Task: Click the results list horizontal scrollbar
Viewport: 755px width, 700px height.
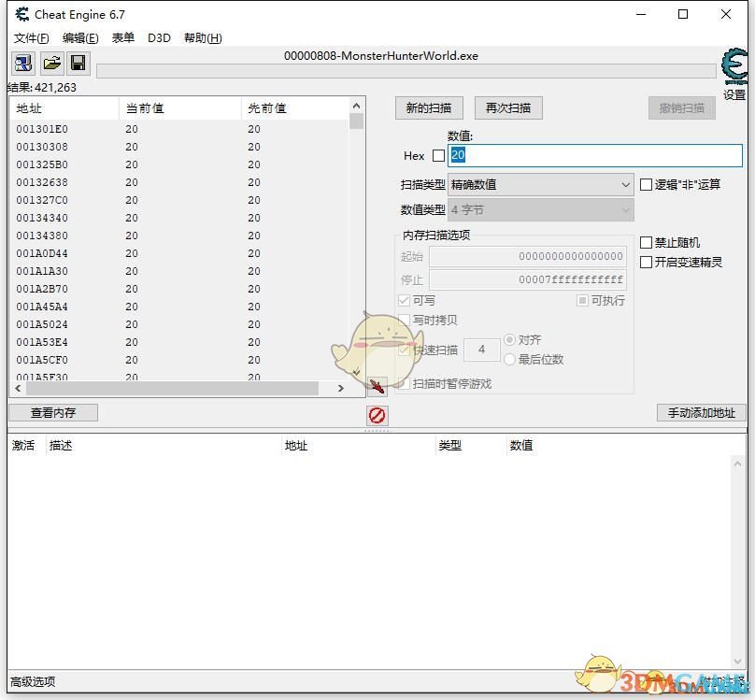Action: click(172, 388)
